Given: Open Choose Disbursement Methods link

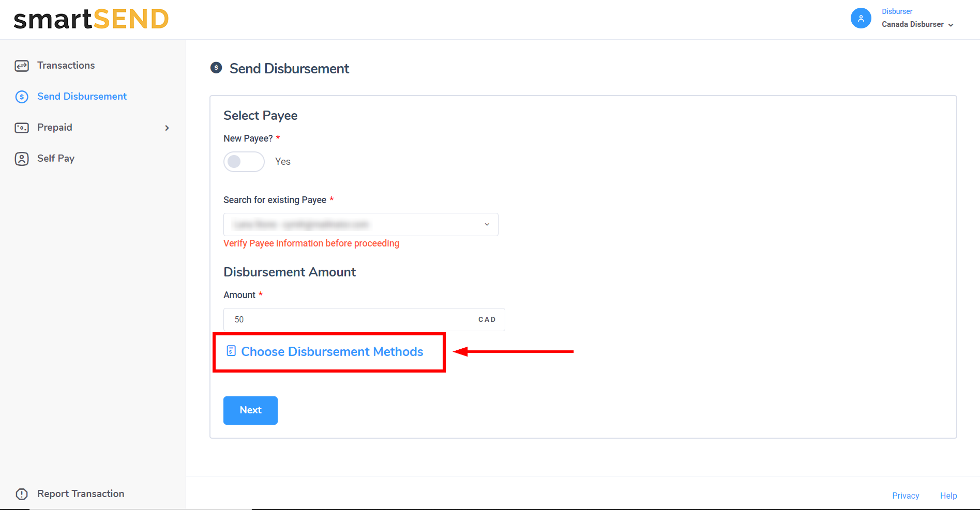Looking at the screenshot, I should pos(332,351).
